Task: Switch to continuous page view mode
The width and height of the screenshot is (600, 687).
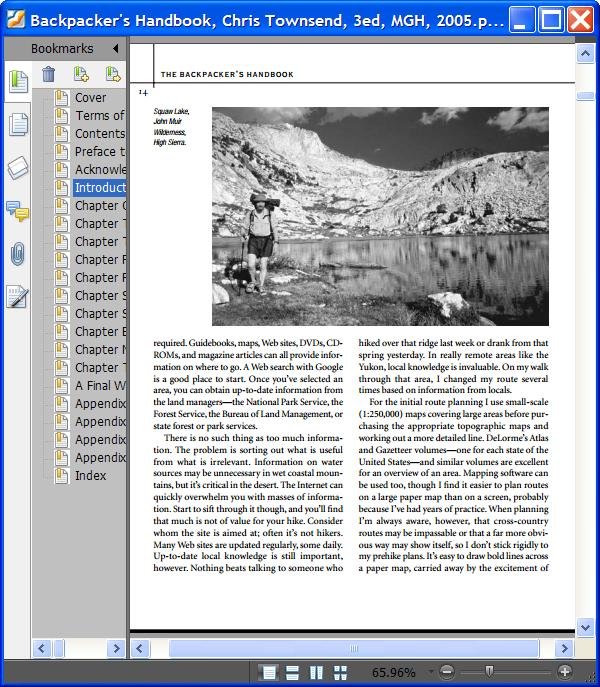Action: (x=292, y=672)
